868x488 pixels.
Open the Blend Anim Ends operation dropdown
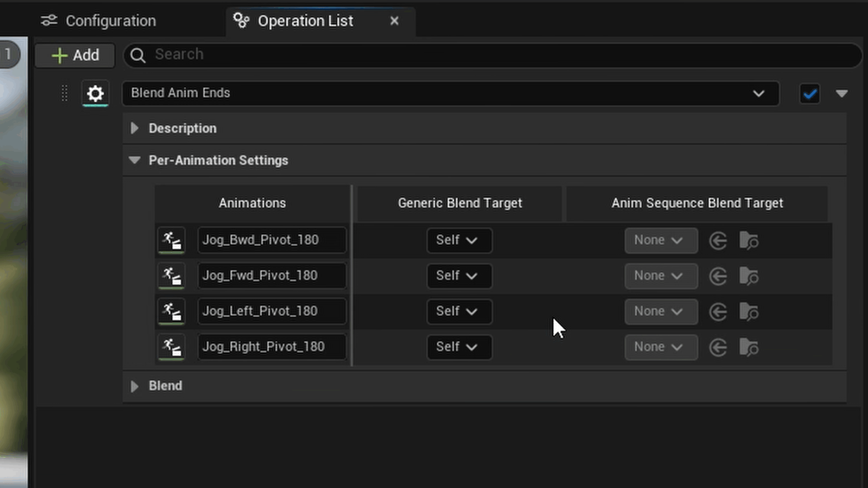point(451,93)
